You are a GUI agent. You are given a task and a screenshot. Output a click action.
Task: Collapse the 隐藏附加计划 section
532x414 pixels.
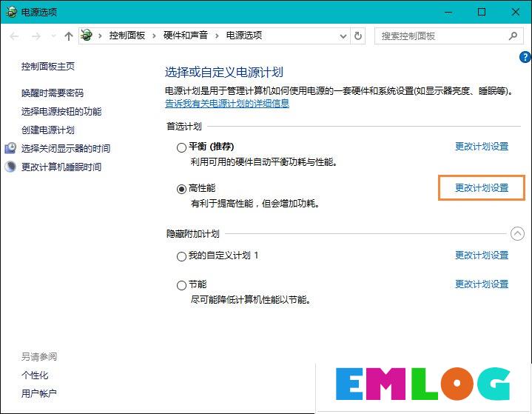coord(517,233)
